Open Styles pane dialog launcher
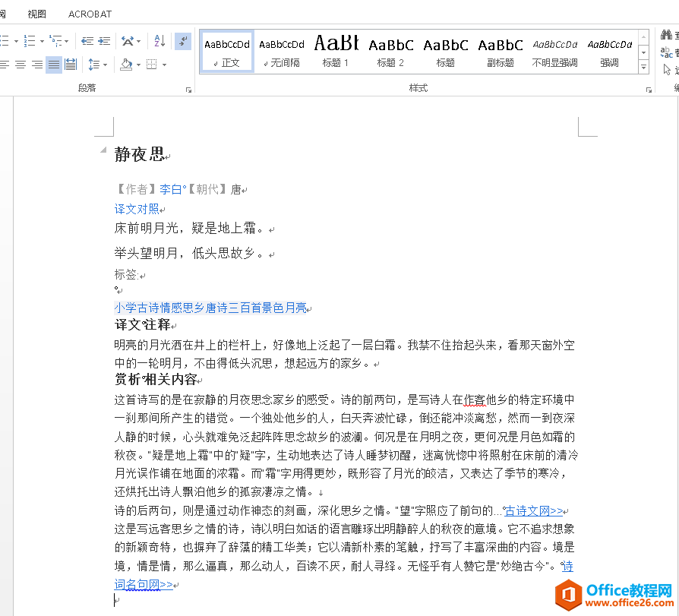 (x=649, y=90)
